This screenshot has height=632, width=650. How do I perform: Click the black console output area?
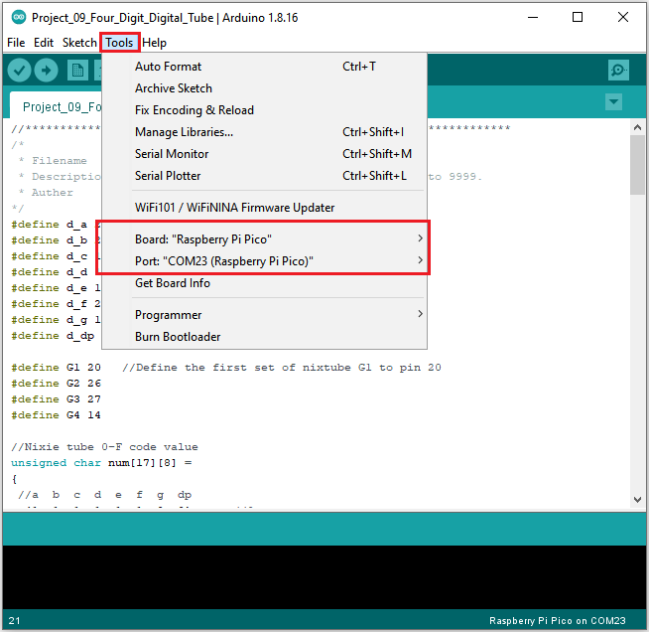click(325, 577)
